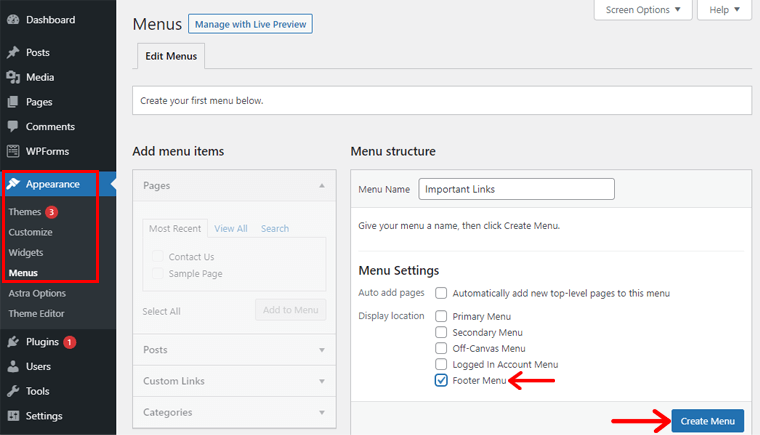Viewport: 760px width, 435px height.
Task: Expand the Custom Links accordion section
Action: pyautogui.click(x=229, y=381)
